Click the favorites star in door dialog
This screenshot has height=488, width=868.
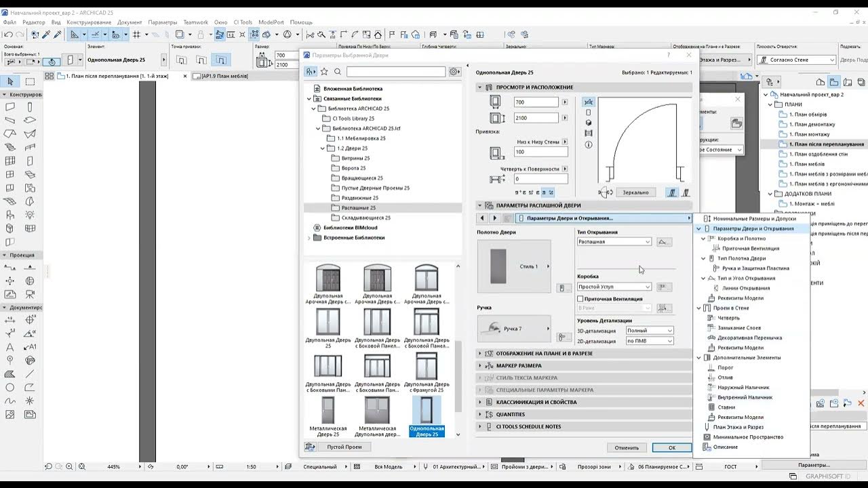point(324,71)
